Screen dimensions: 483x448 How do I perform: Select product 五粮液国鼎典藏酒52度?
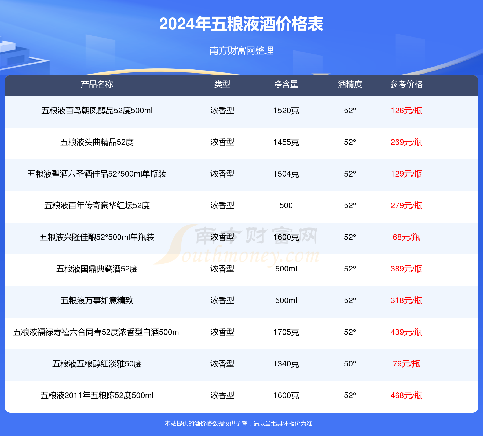(97, 269)
